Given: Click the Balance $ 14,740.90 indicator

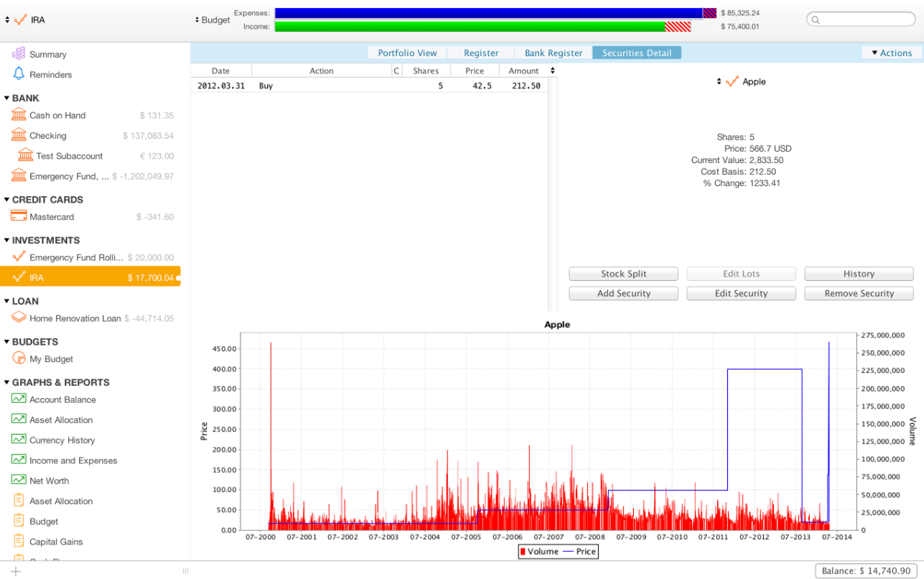Looking at the screenshot, I should coord(867,570).
